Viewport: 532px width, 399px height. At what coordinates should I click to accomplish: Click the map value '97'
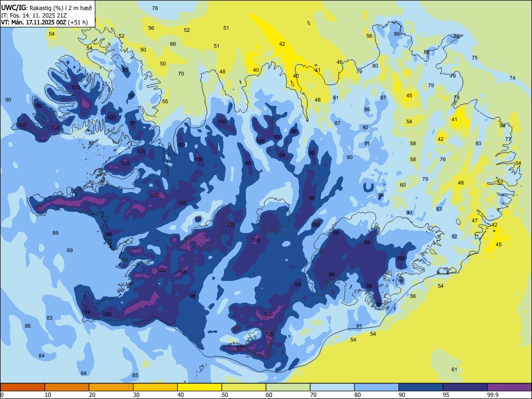132,123
